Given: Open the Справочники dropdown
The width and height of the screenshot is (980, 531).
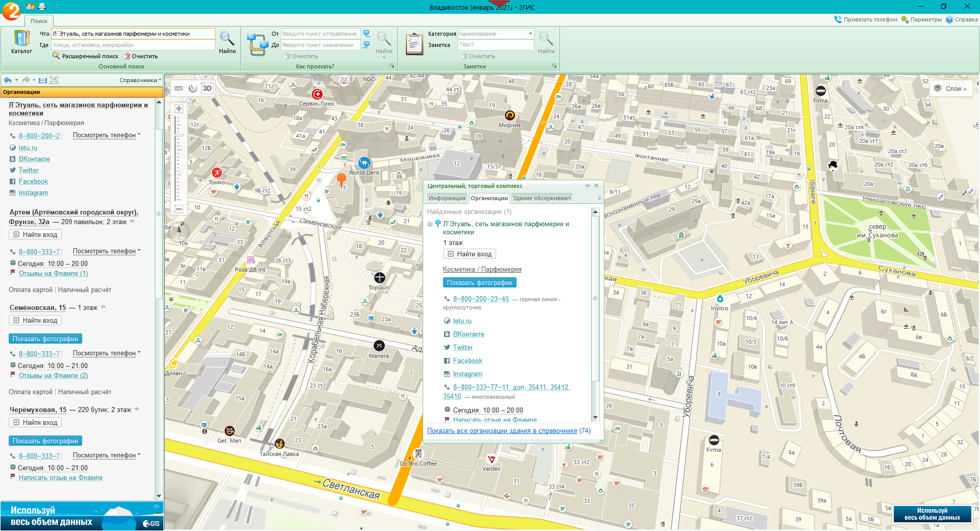Looking at the screenshot, I should (x=140, y=80).
